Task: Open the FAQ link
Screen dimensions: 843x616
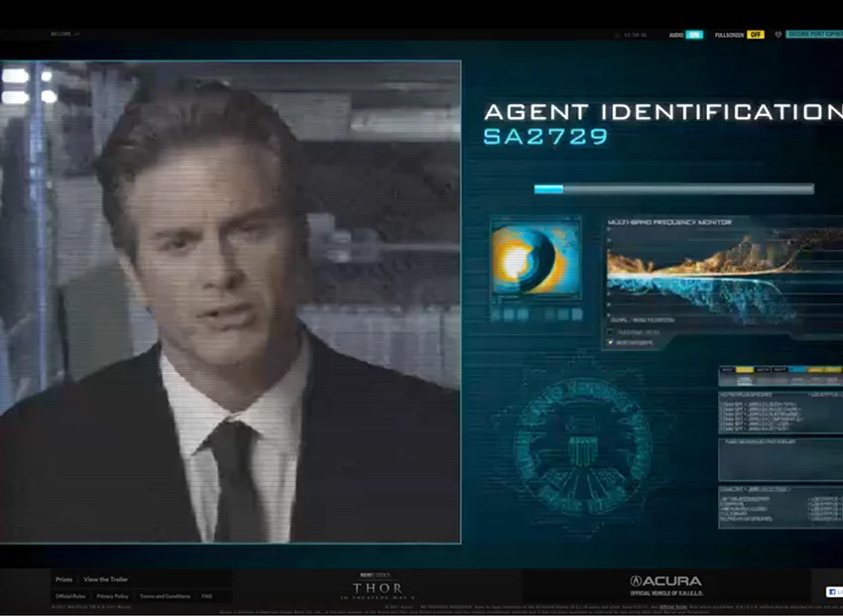Action: [x=206, y=596]
